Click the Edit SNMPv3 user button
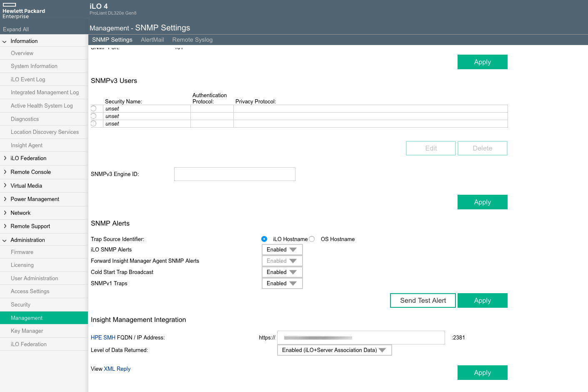This screenshot has width=588, height=392. pyautogui.click(x=431, y=148)
